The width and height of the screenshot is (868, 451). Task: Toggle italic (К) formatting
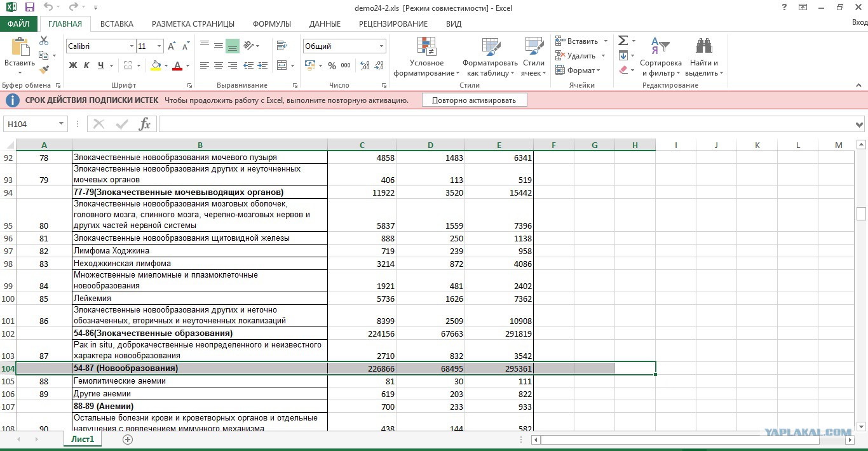point(87,65)
